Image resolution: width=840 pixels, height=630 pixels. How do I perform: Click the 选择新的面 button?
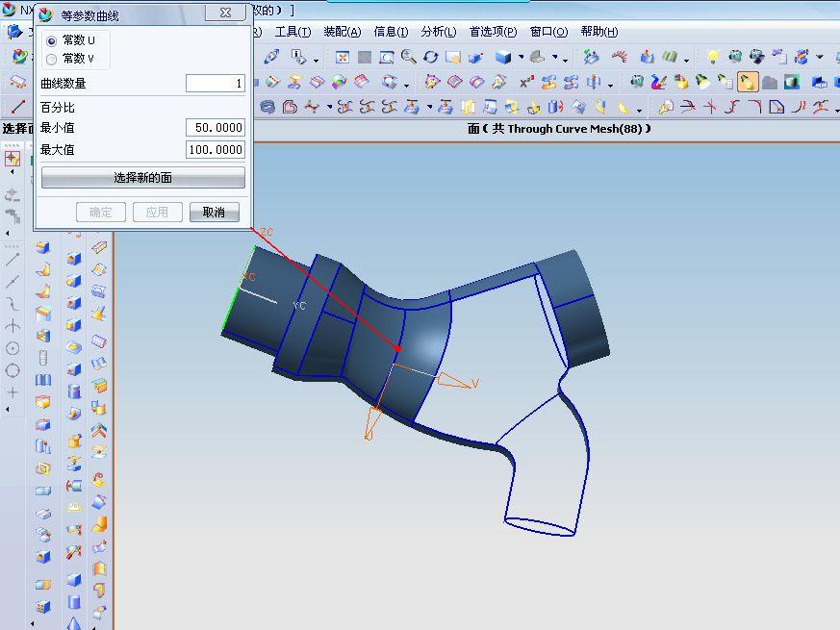pos(143,178)
